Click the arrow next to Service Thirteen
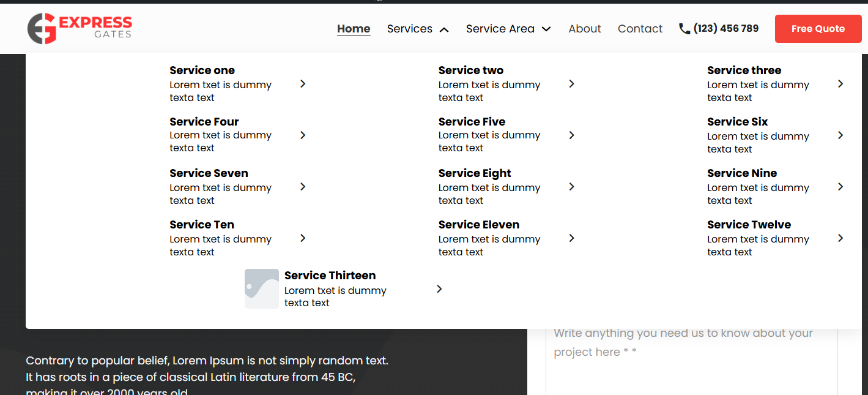868x395 pixels. (x=439, y=289)
